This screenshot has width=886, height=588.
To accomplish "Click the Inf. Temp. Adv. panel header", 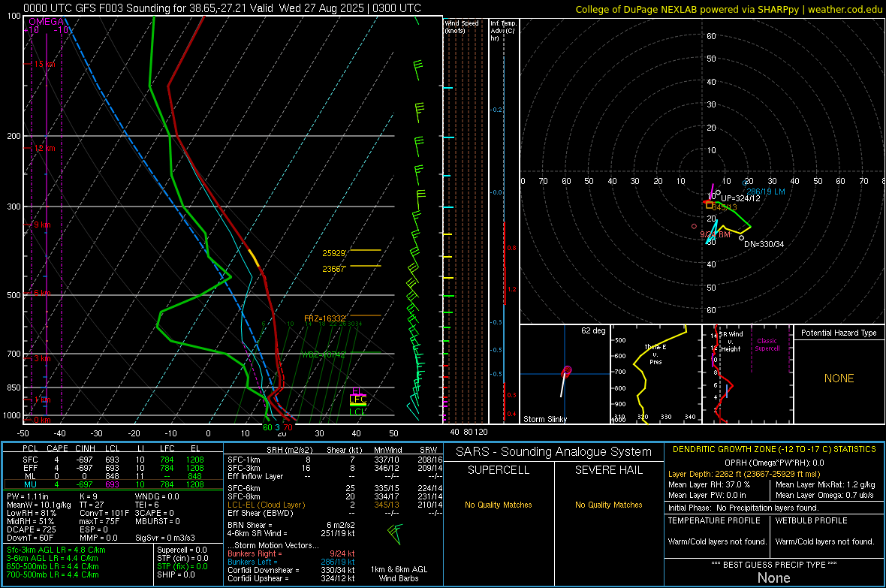I will pyautogui.click(x=503, y=31).
